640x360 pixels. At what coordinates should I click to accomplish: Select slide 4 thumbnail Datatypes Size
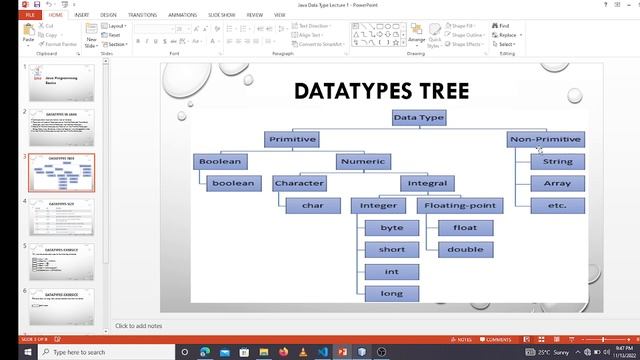61,217
